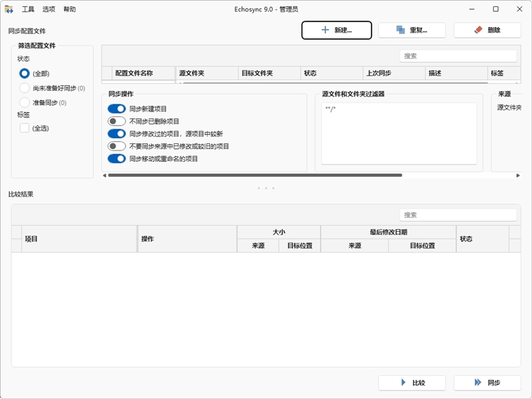Open the 选项 menu
The width and height of the screenshot is (532, 399).
[49, 9]
